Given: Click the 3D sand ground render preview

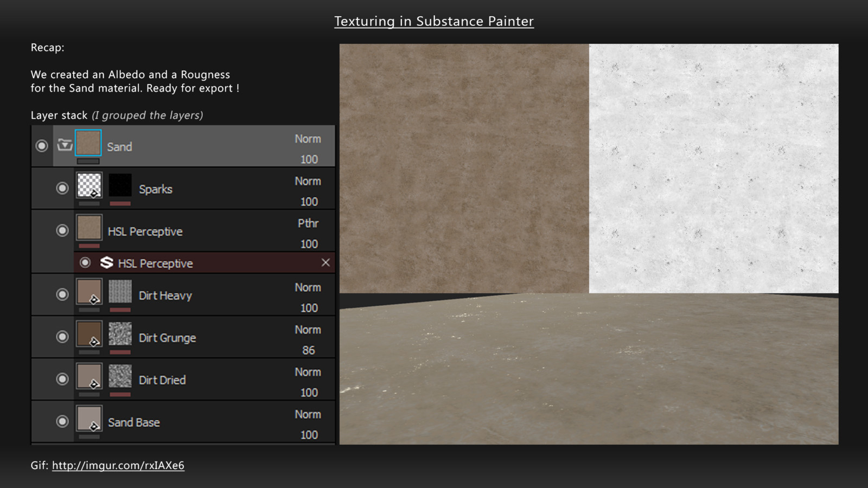Looking at the screenshot, I should (589, 369).
